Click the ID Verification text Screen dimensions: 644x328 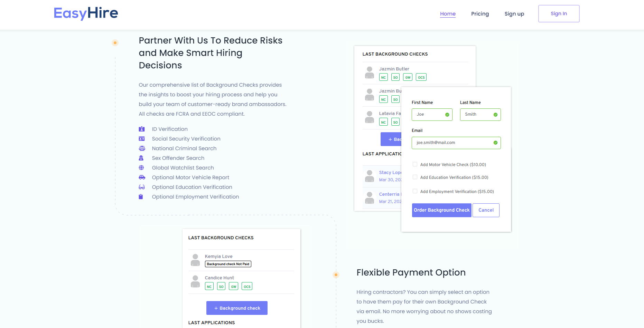pos(170,129)
